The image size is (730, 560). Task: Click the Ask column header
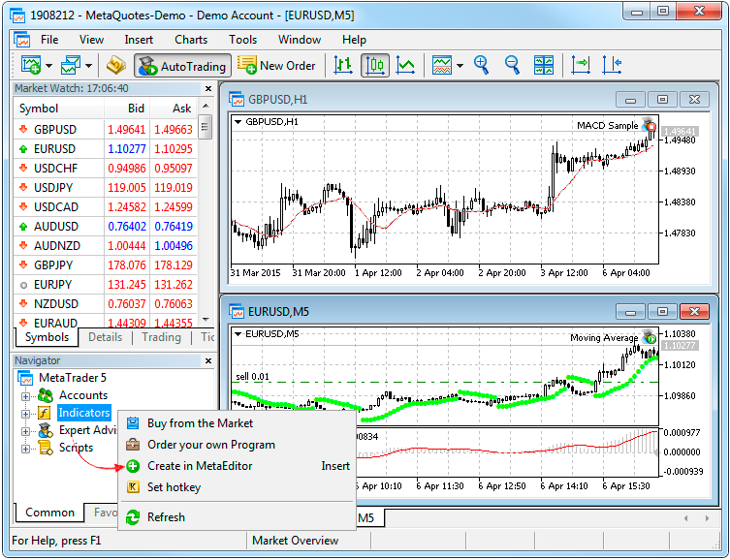[174, 109]
